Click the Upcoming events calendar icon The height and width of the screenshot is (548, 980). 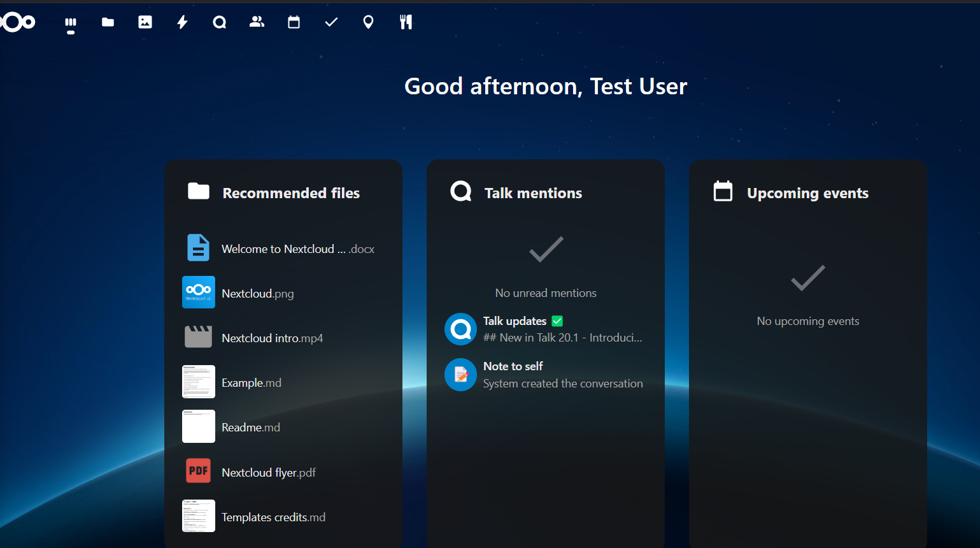coord(723,191)
